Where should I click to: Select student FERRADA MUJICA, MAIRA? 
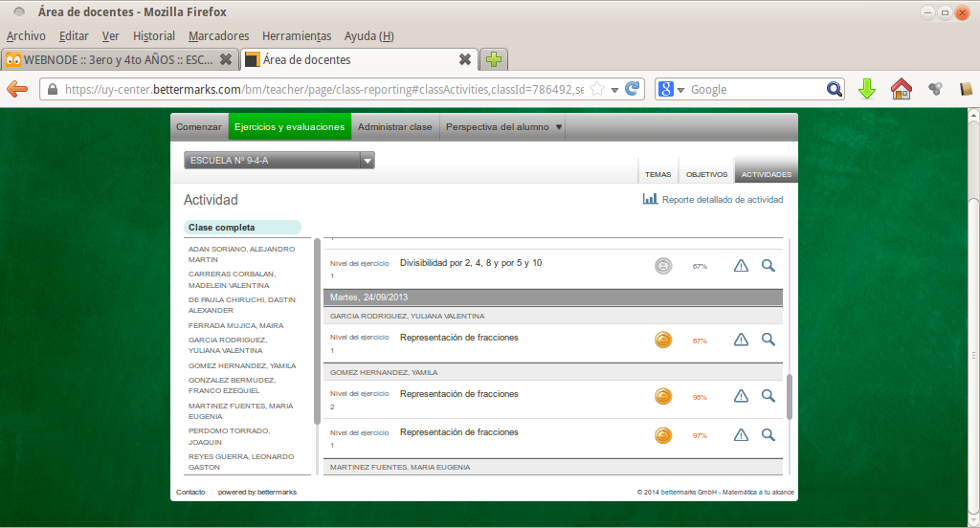pyautogui.click(x=235, y=325)
